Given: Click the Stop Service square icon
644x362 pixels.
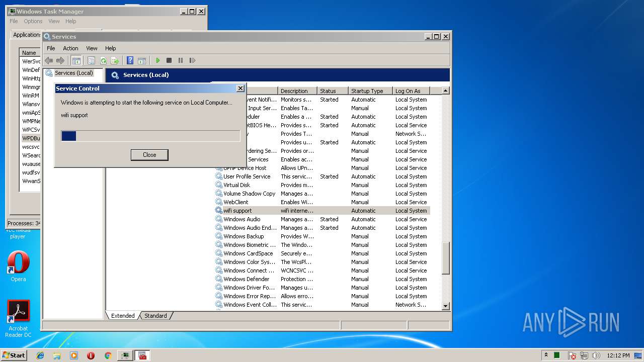Looking at the screenshot, I should [169, 60].
